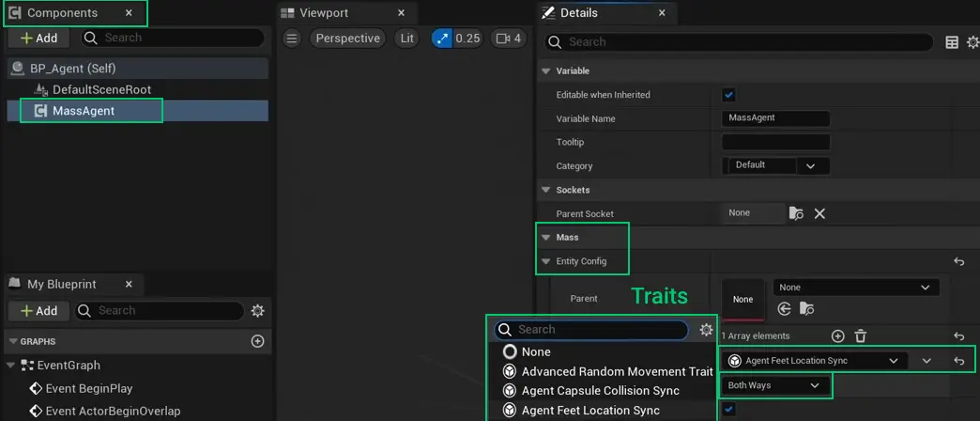This screenshot has width=980, height=421.
Task: Add a new graph with plus icon
Action: coord(257,341)
